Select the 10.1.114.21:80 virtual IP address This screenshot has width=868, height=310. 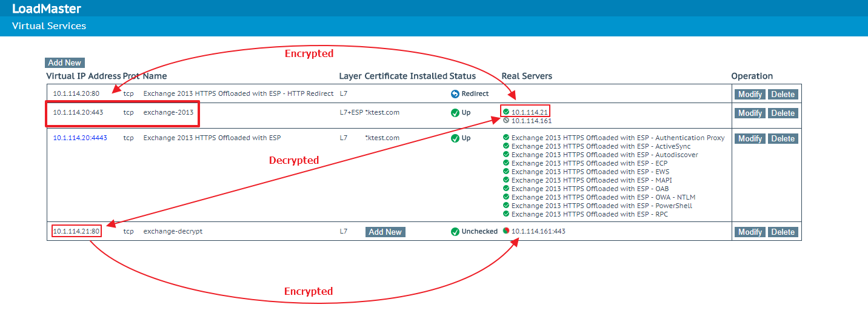(76, 231)
